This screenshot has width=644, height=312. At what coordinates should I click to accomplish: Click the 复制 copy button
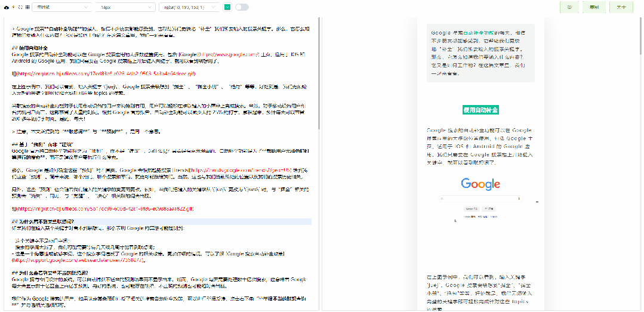pos(594,7)
